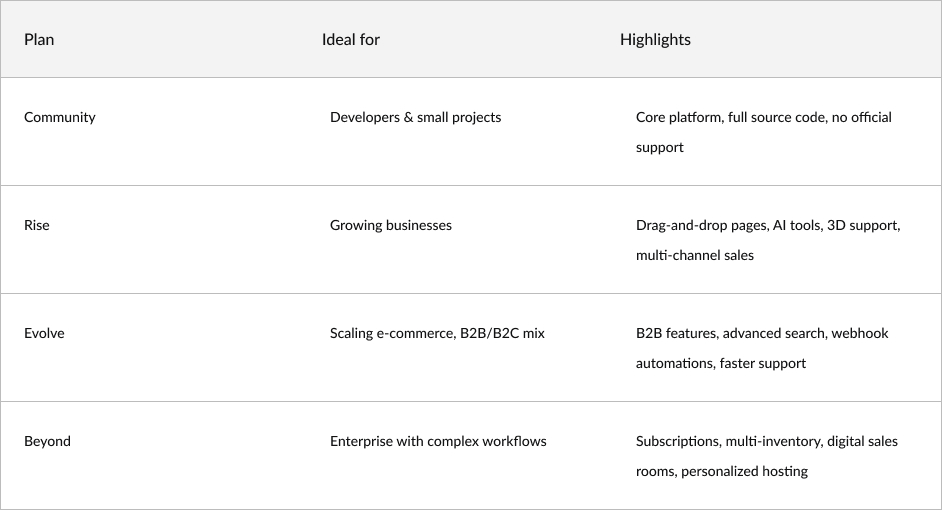Select the Evolve plan cell
942x510 pixels.
click(44, 333)
